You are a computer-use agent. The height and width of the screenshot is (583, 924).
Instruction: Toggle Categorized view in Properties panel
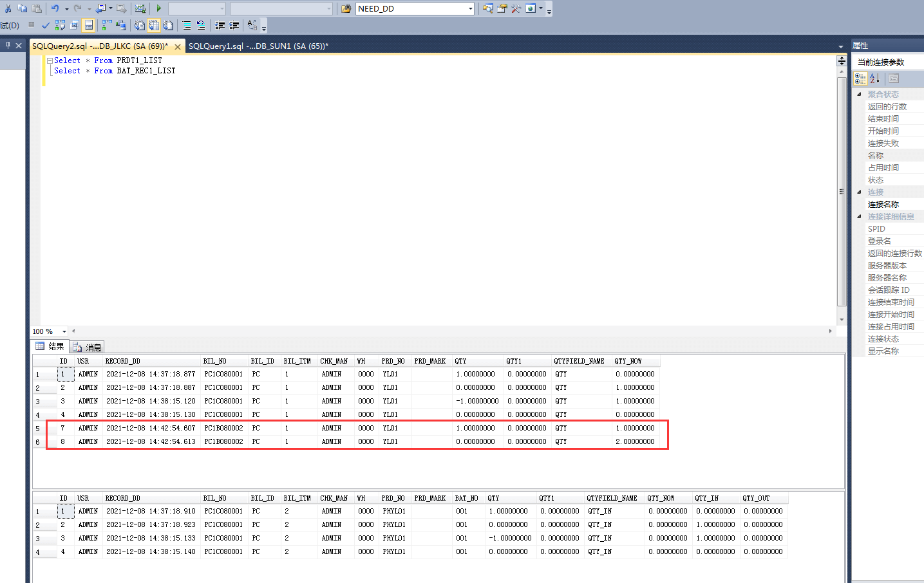[860, 79]
